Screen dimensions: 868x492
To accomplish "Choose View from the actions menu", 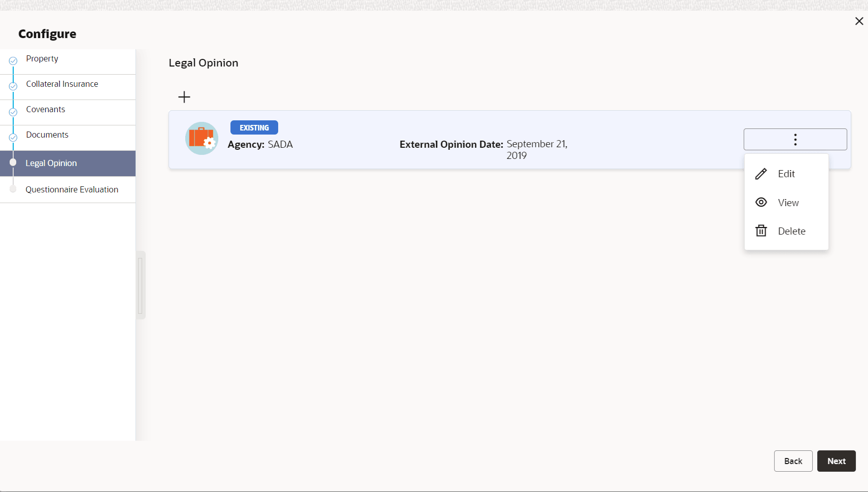I will coord(786,203).
